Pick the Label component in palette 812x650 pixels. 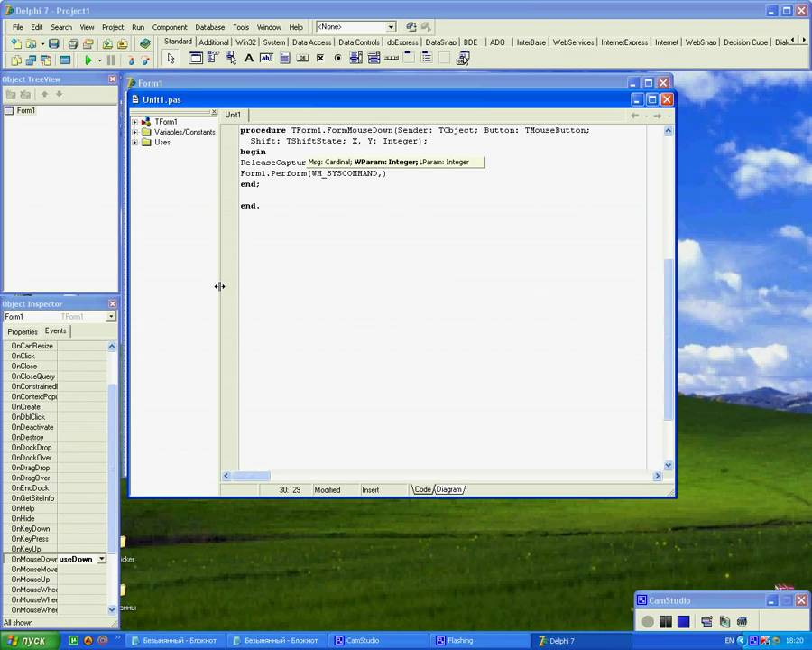249,58
